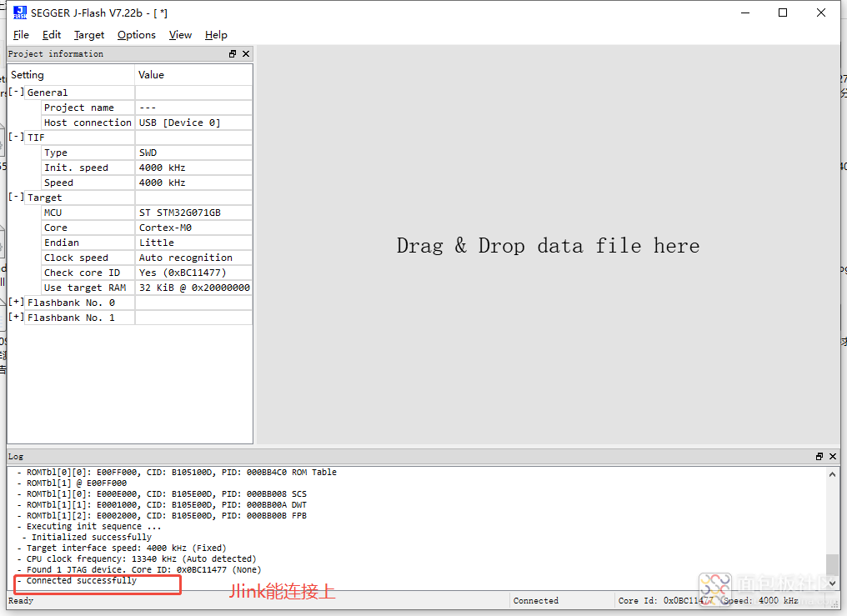Close the J-Flash window

click(x=820, y=13)
